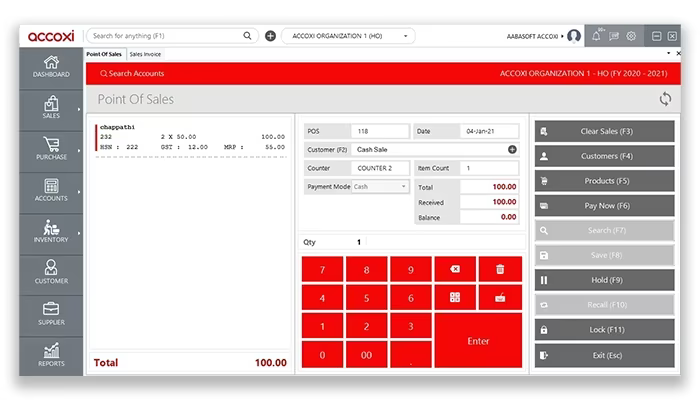Click the Date field showing 04-Jan-21

tap(489, 131)
